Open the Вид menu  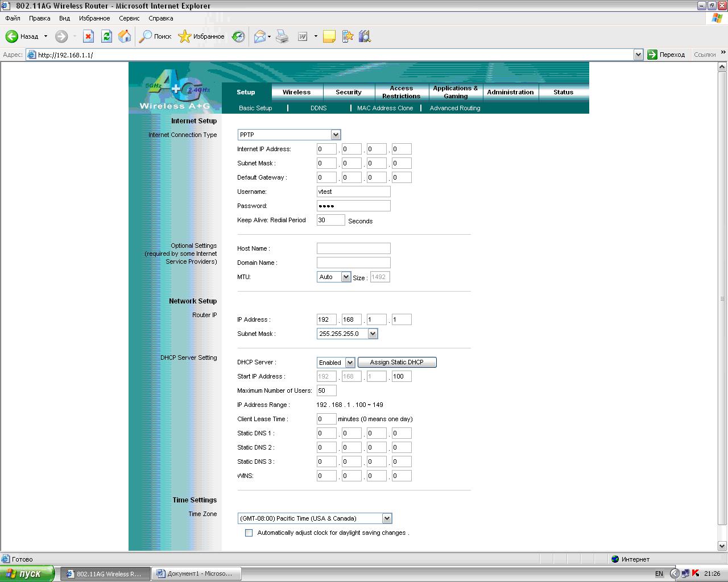pyautogui.click(x=65, y=18)
